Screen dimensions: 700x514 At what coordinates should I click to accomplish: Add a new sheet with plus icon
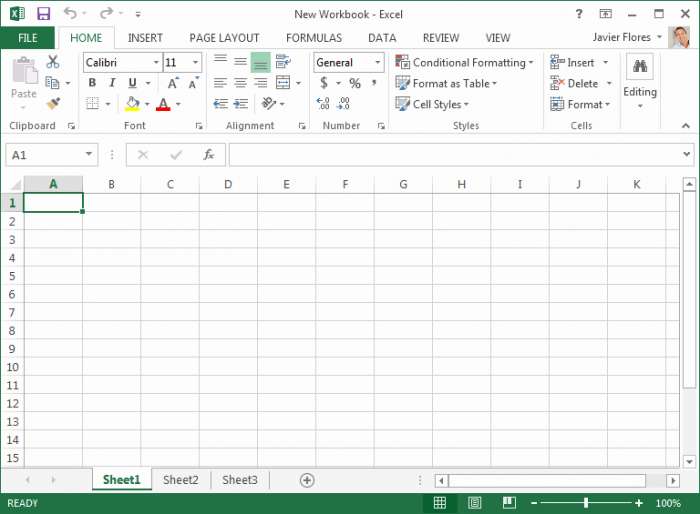pos(307,480)
